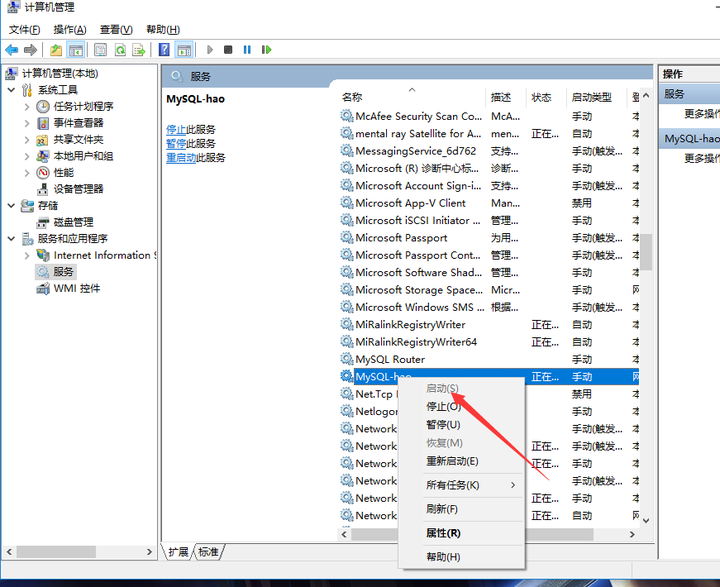Click the Export list toolbar icon

click(x=139, y=50)
